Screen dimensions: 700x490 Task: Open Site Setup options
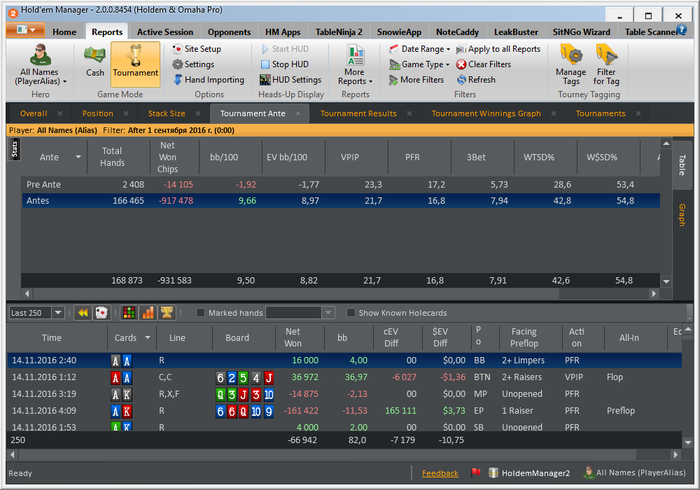click(x=197, y=49)
